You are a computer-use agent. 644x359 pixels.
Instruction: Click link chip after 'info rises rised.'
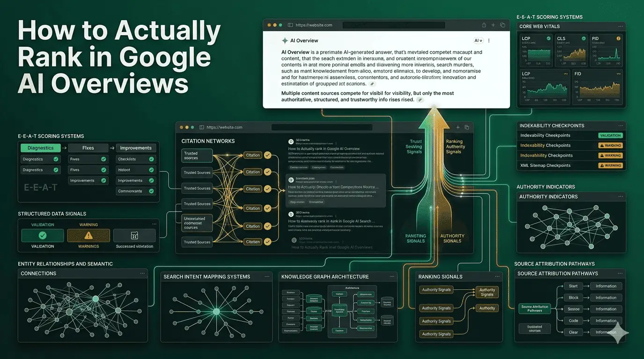pos(420,100)
